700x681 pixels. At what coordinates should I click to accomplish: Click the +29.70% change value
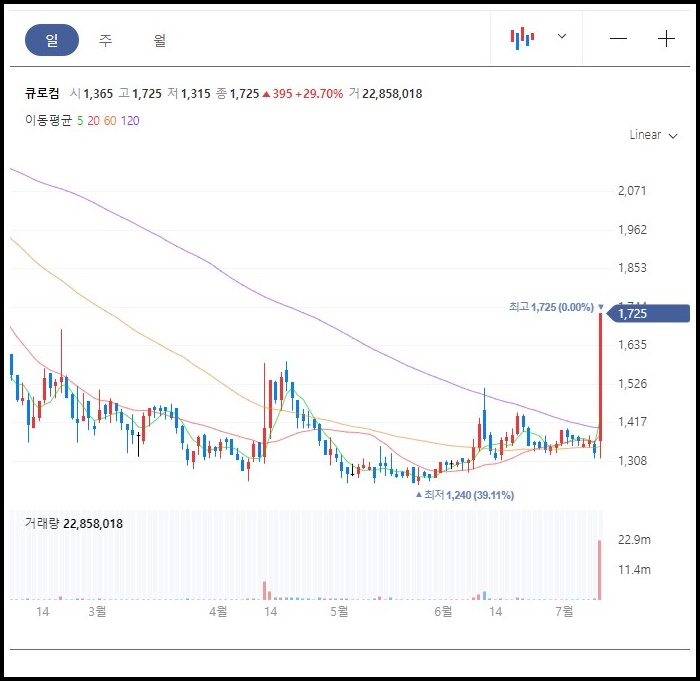tap(319, 94)
